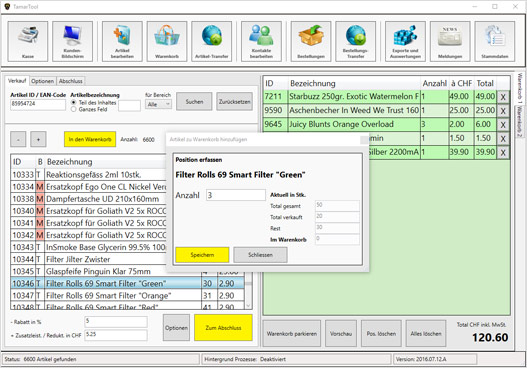Click cart cell 'Juicy Blunts Orange Overload'

(354, 124)
